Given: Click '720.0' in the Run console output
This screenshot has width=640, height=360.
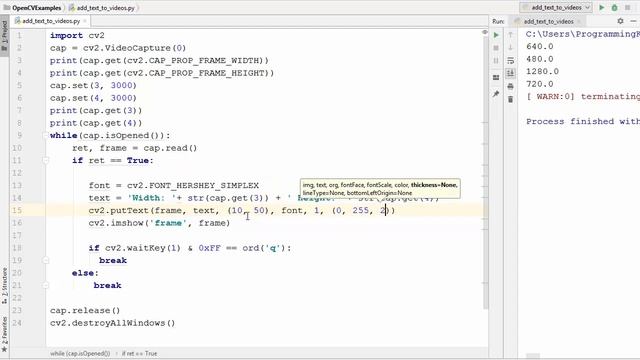Looking at the screenshot, I should (540, 84).
